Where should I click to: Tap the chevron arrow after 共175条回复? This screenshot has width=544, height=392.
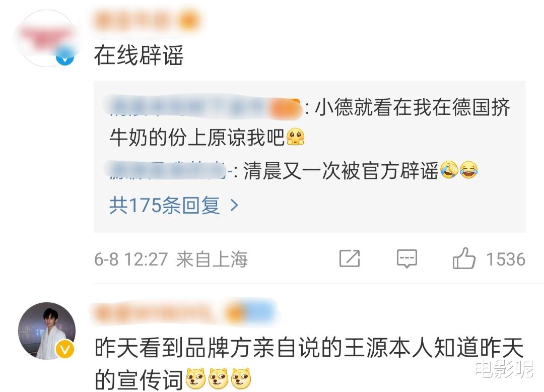point(235,206)
